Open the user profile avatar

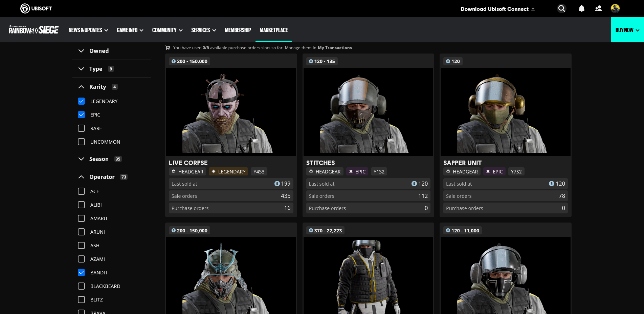[x=615, y=8]
